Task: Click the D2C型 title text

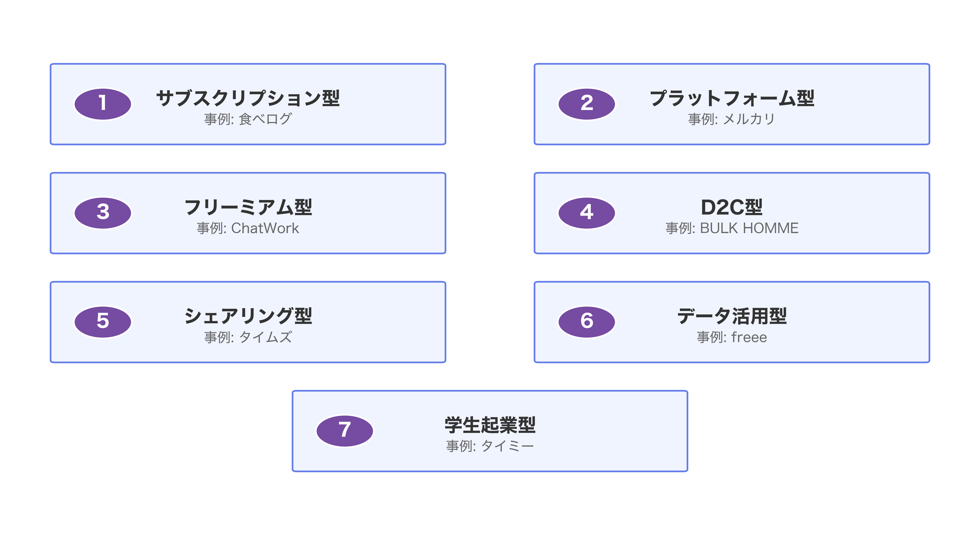Action: click(732, 207)
